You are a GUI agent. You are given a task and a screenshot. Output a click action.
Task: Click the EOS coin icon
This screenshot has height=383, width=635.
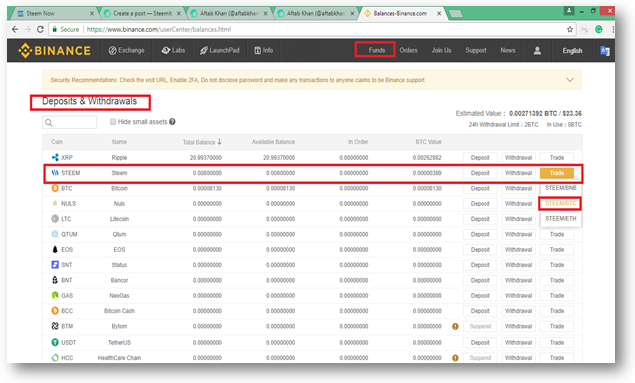pos(55,249)
